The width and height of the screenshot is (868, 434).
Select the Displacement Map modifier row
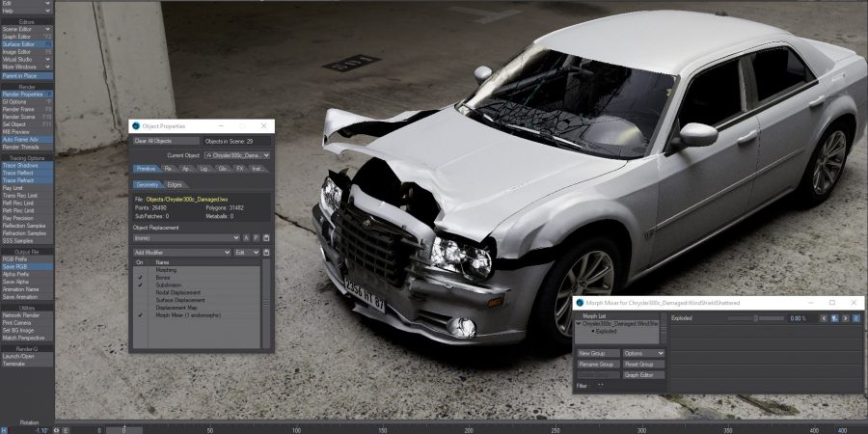pos(198,308)
